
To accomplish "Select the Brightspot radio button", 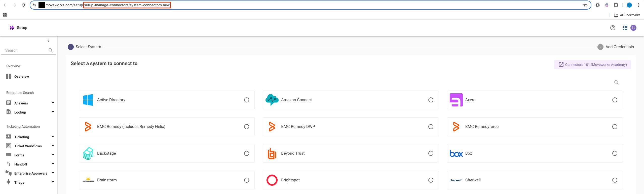I will click(431, 180).
